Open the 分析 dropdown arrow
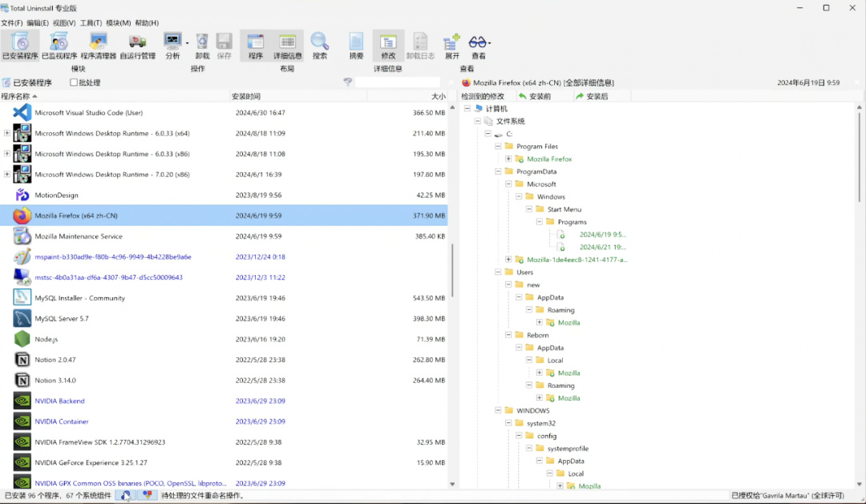This screenshot has height=504, width=866. 187,43
